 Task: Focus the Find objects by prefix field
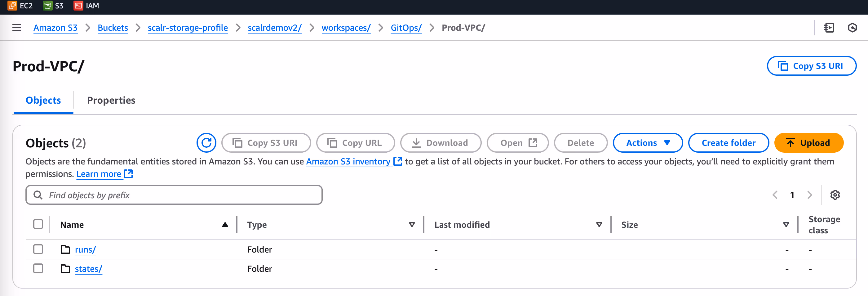coord(174,195)
